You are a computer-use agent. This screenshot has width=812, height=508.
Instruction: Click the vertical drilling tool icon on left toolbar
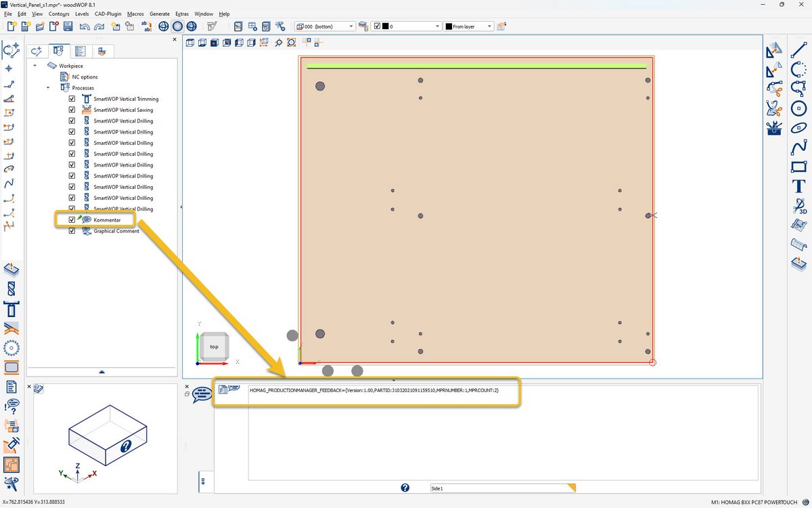coord(12,289)
